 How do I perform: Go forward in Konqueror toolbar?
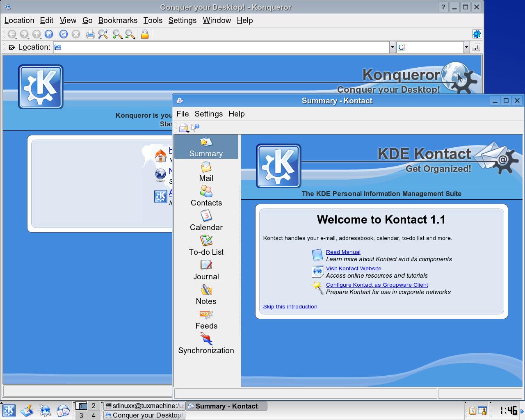[24, 34]
